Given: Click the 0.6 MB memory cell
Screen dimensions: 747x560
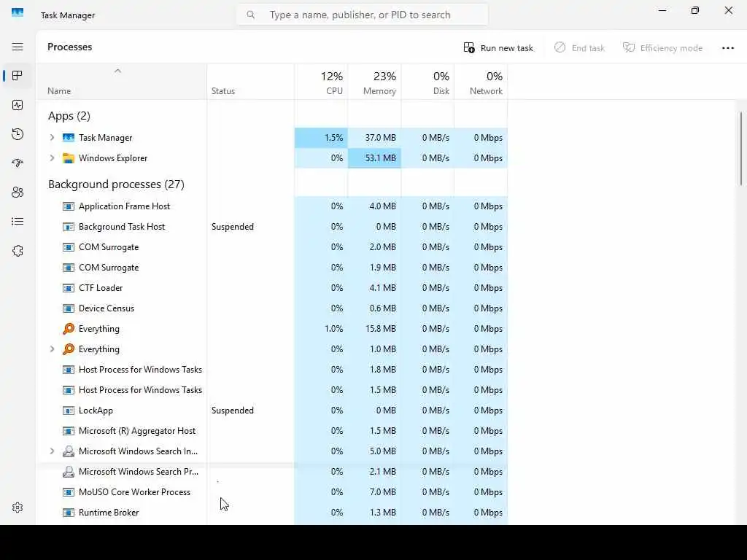Looking at the screenshot, I should click(374, 308).
